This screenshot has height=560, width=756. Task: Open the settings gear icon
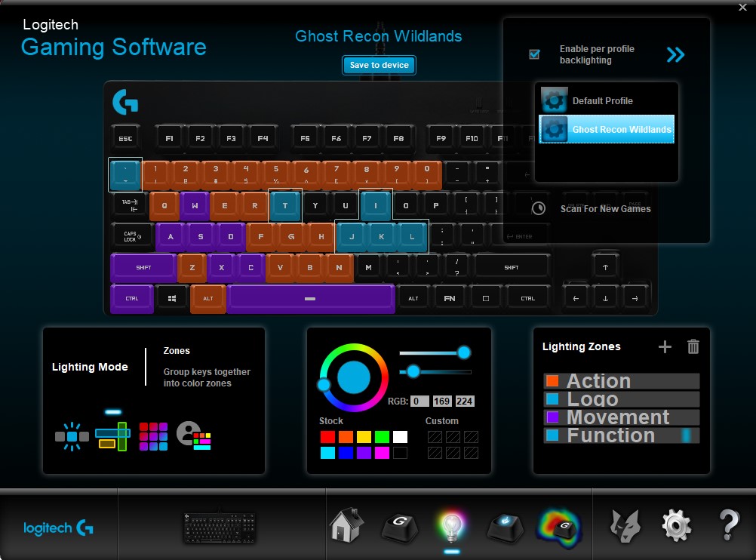point(677,525)
